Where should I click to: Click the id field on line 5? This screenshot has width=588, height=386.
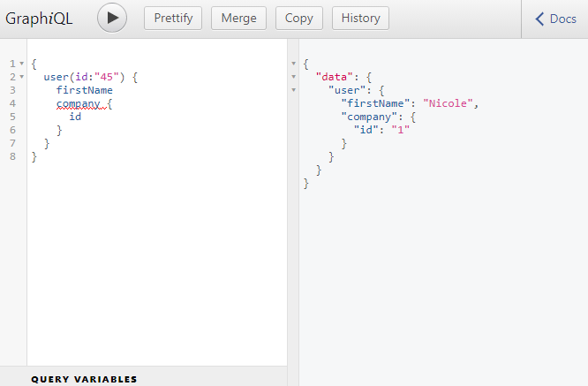(x=76, y=117)
